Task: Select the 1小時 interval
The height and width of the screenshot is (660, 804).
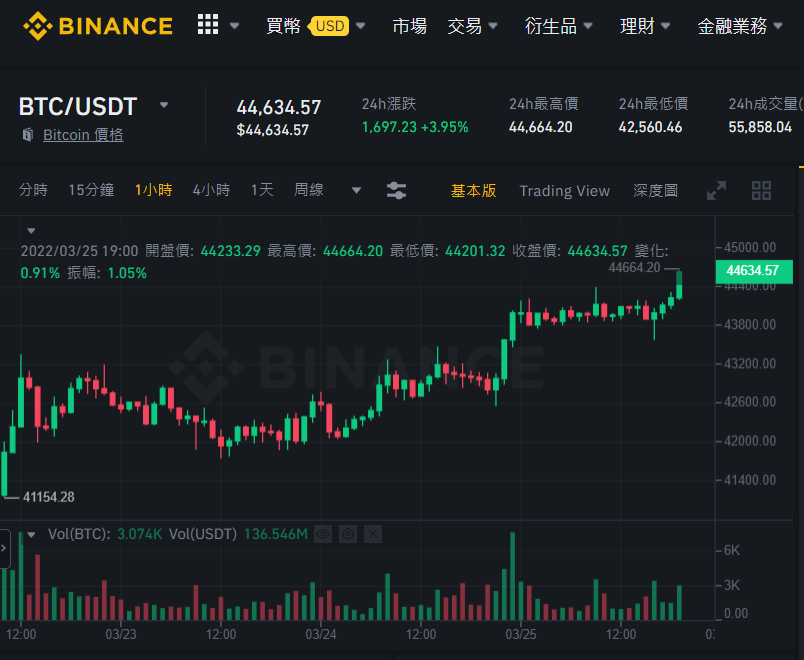Action: coord(153,190)
